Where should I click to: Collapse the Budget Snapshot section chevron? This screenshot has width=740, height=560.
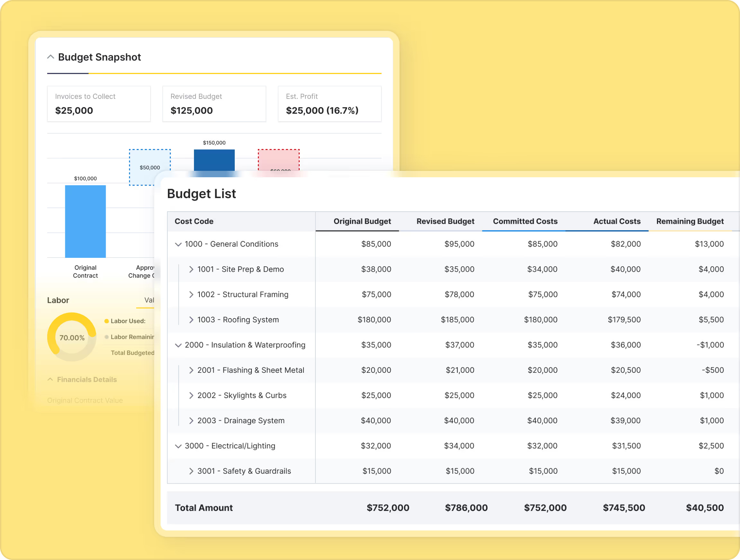coord(50,57)
